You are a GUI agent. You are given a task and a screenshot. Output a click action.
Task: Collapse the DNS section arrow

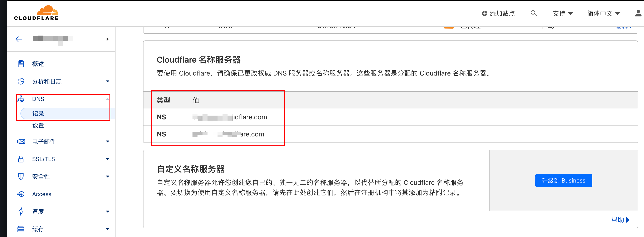[107, 99]
